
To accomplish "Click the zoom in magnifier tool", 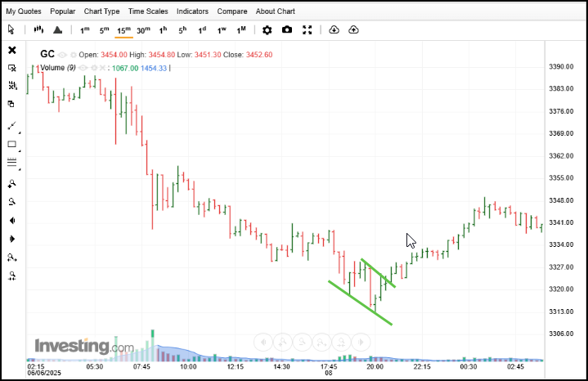I will (12, 184).
